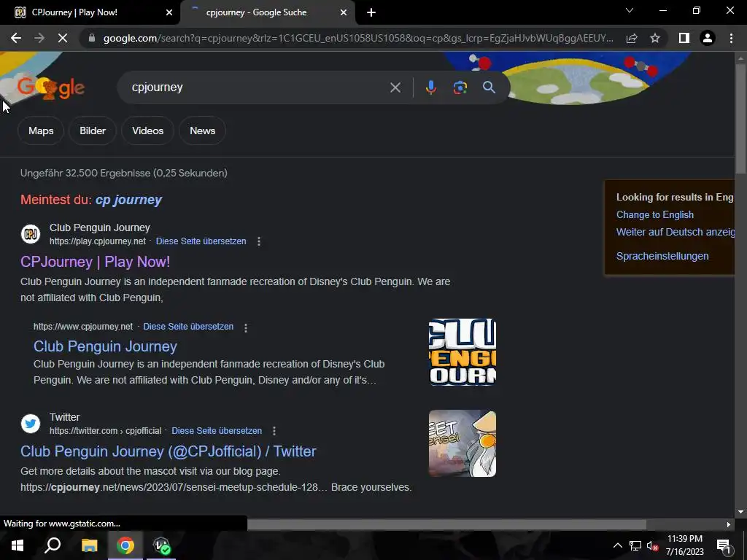Open the Club Penguin Journey result
The image size is (747, 560).
(x=105, y=346)
